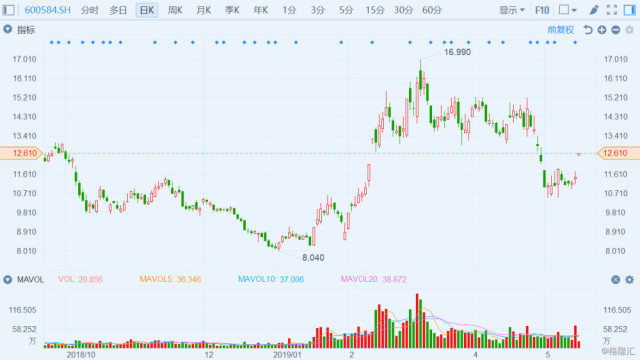Open the F10 company info
This screenshot has width=640, height=360.
click(542, 10)
